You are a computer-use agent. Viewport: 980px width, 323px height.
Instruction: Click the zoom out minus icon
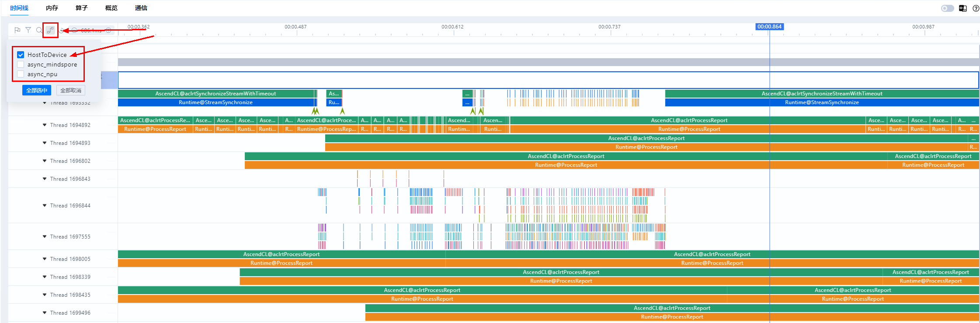[74, 30]
